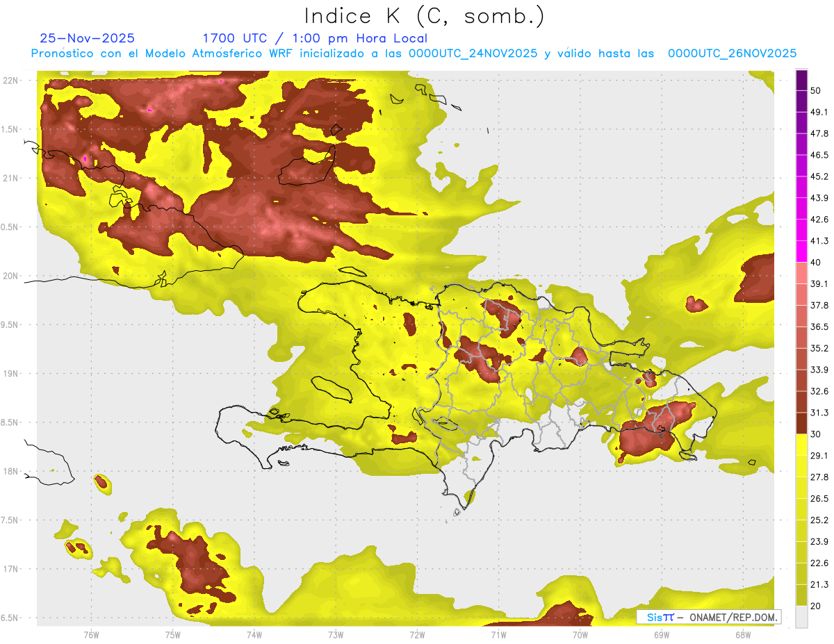The image size is (834, 644).
Task: Click the '26.5' value on the color scale
Action: coord(819,499)
